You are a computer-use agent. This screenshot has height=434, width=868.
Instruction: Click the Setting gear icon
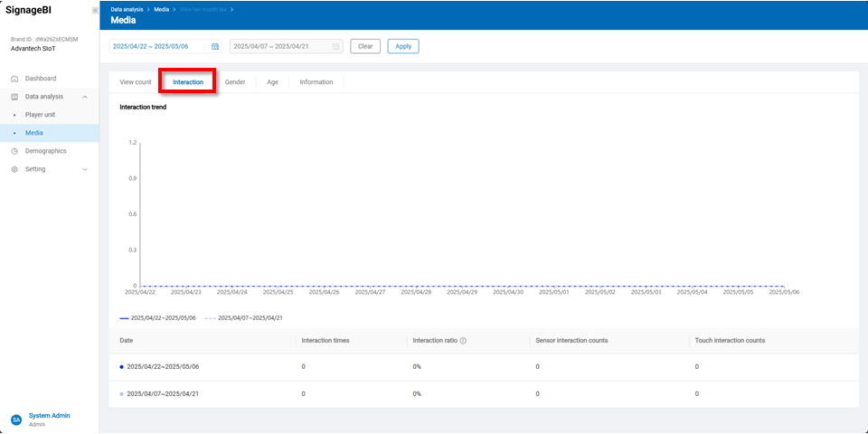14,169
